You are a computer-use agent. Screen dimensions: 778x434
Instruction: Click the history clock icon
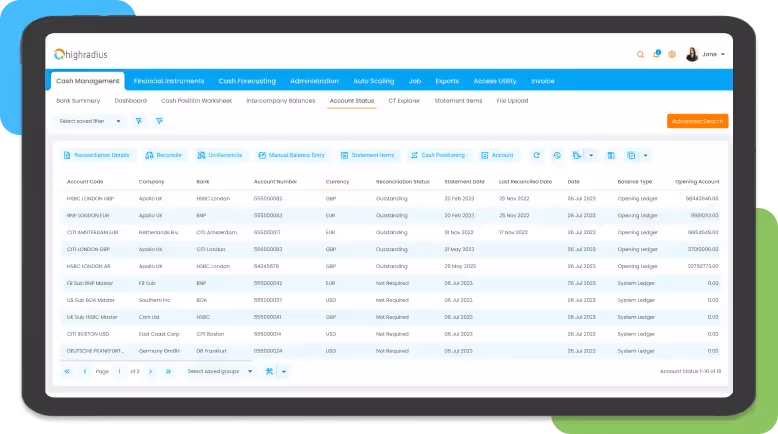pyautogui.click(x=557, y=155)
